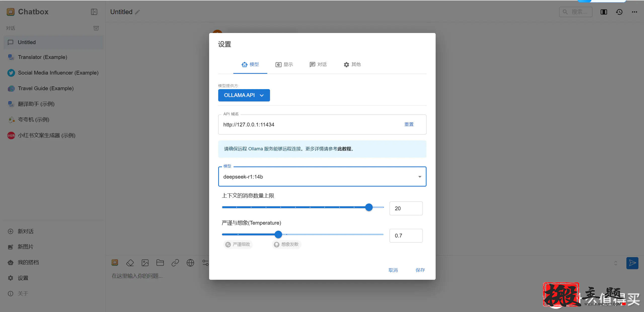Expand the input box with the chevron
This screenshot has width=644, height=312.
click(x=615, y=263)
